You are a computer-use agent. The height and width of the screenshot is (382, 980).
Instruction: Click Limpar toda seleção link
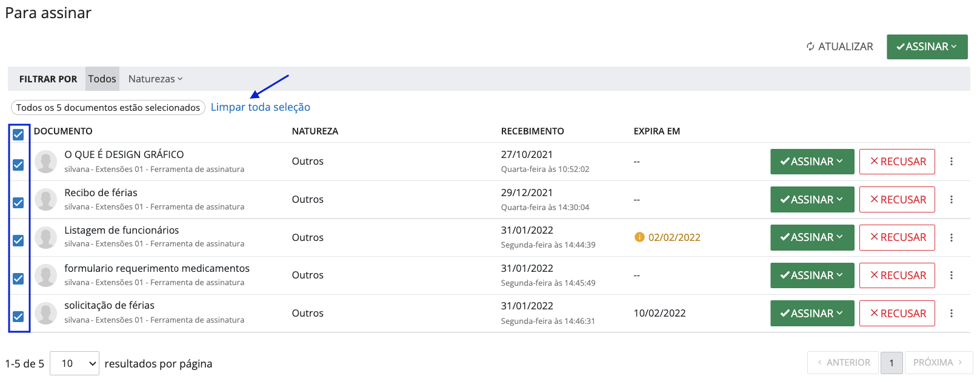tap(260, 107)
